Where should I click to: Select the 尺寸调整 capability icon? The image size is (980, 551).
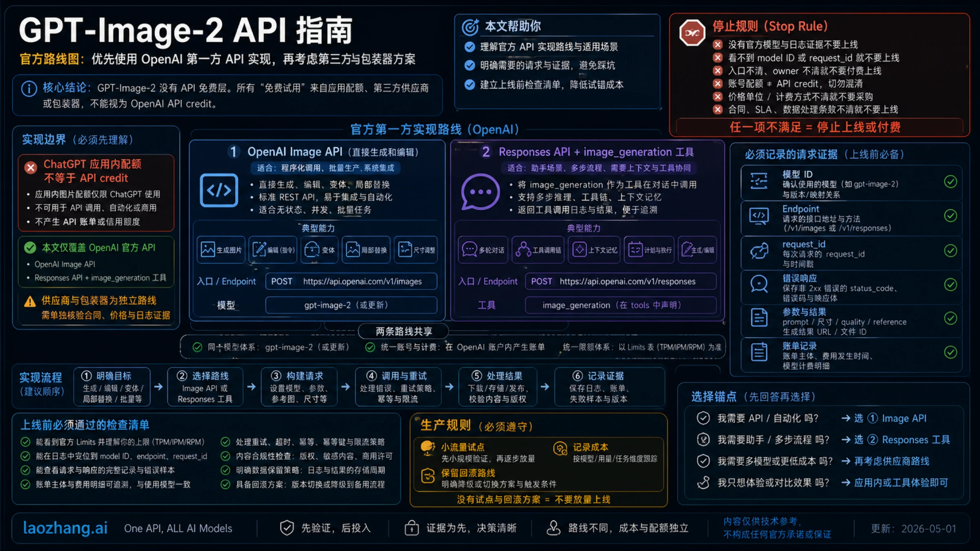pyautogui.click(x=405, y=249)
